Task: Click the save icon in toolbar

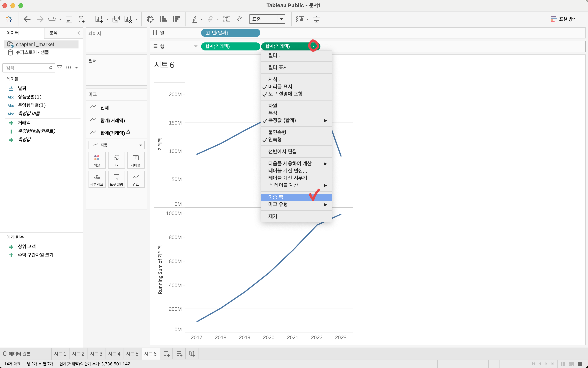Action: coord(69,19)
